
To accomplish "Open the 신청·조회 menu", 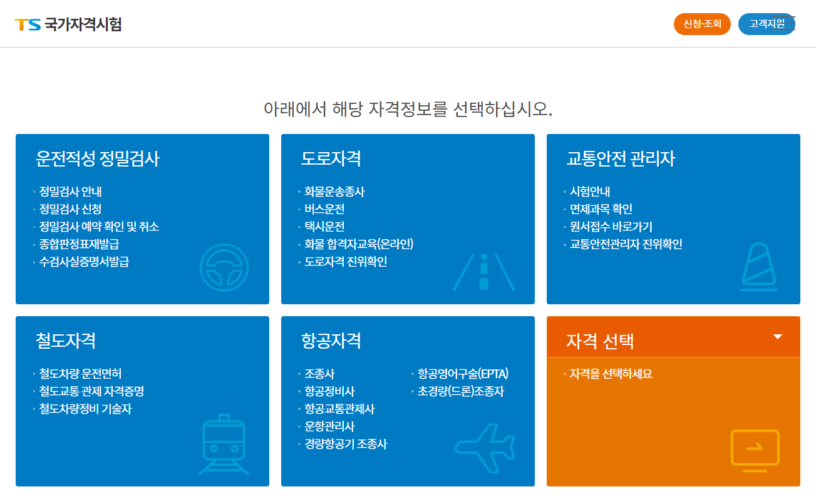I will 702,24.
